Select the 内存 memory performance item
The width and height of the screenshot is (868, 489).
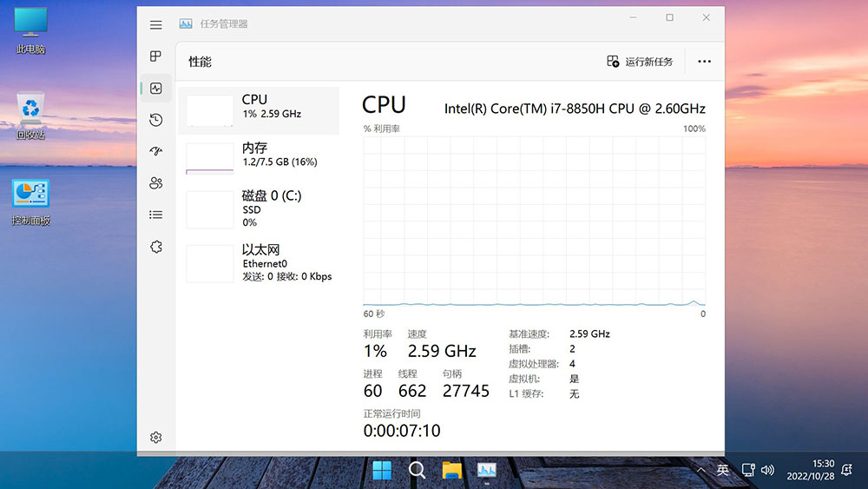point(259,155)
